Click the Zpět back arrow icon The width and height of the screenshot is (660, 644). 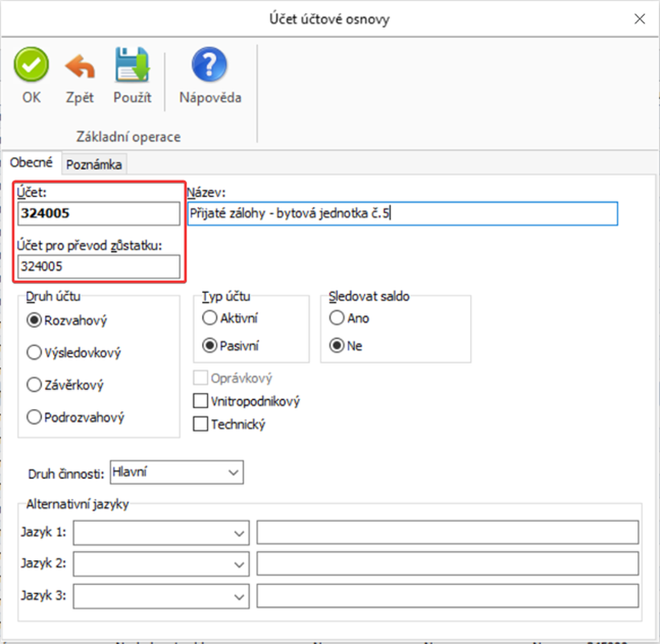click(80, 66)
